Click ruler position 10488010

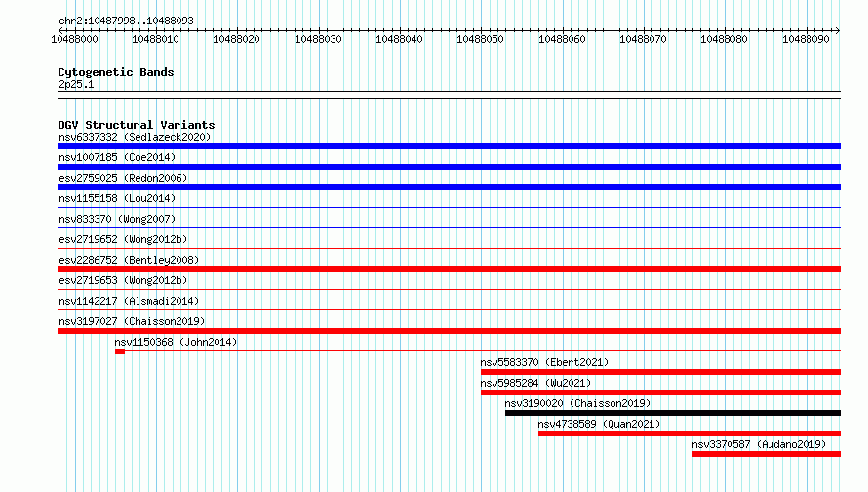point(155,39)
